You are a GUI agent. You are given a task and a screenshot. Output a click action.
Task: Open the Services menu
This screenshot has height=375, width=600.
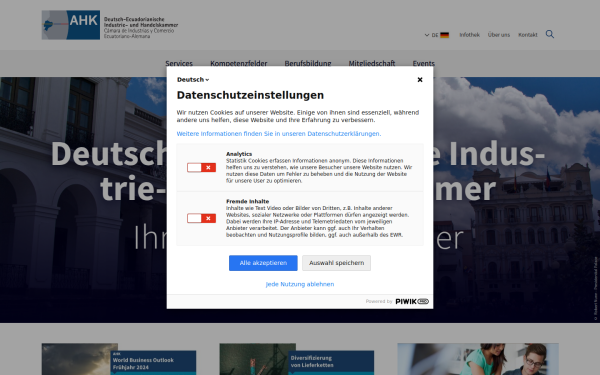(x=179, y=64)
